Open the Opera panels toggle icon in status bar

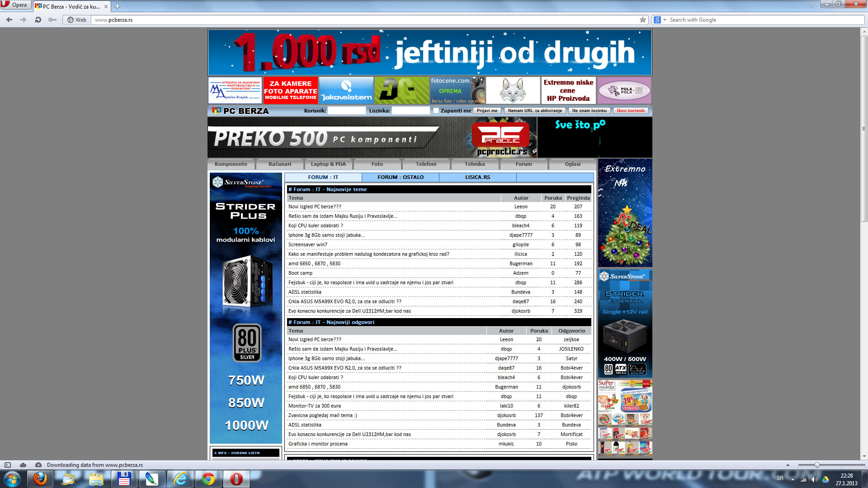(8, 465)
